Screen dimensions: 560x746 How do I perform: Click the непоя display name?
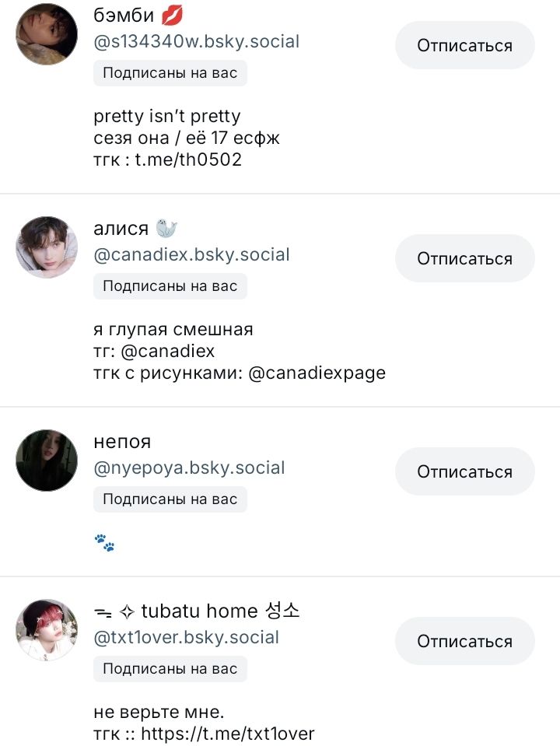122,441
